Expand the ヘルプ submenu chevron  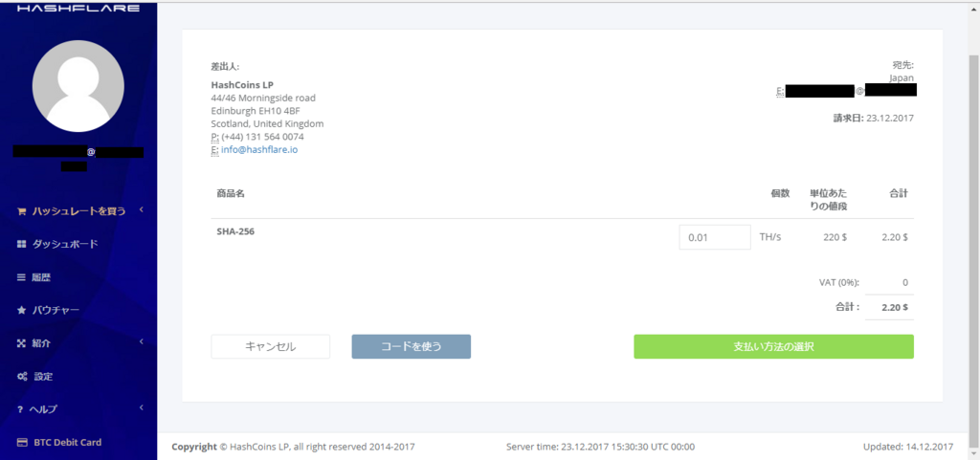pyautogui.click(x=142, y=407)
